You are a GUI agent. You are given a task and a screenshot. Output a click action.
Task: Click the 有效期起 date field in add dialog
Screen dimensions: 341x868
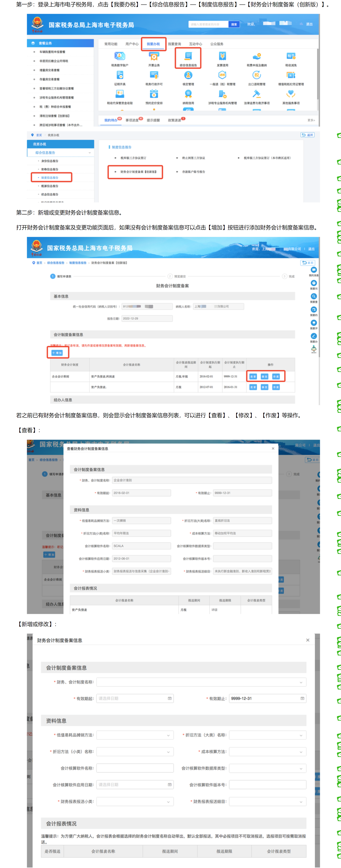[135, 698]
